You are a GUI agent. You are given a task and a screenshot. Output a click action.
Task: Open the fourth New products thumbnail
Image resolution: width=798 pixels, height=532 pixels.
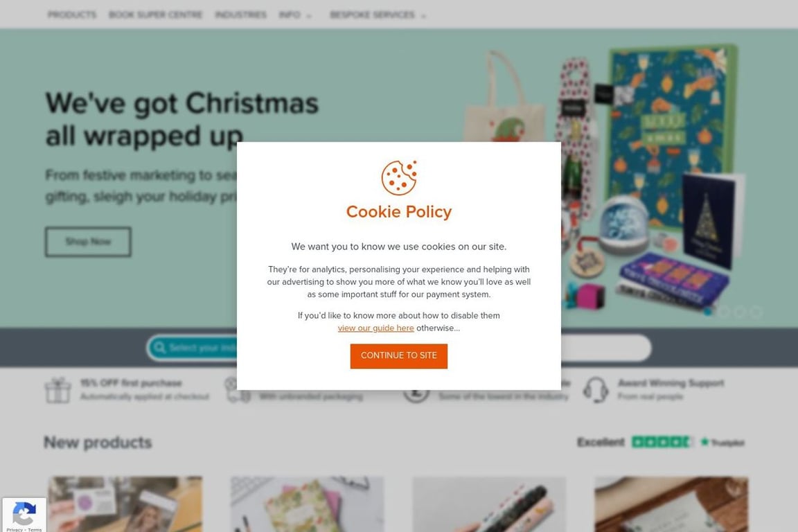pos(671,504)
